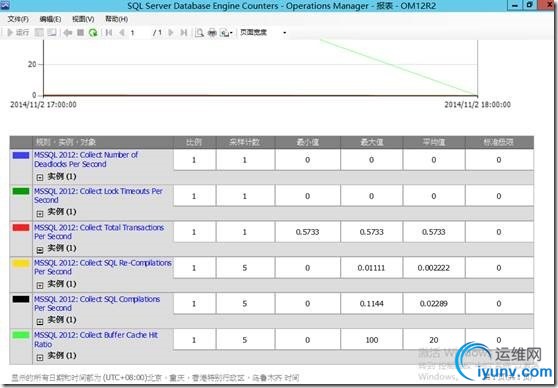Viewport: 558px width, 388px height.
Task: Click average value 20 in Buffer Cache row
Action: pyautogui.click(x=434, y=340)
